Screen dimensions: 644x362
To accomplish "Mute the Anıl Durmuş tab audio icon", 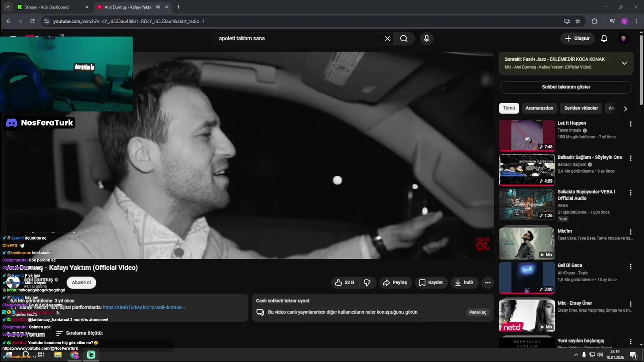I will pos(158,7).
